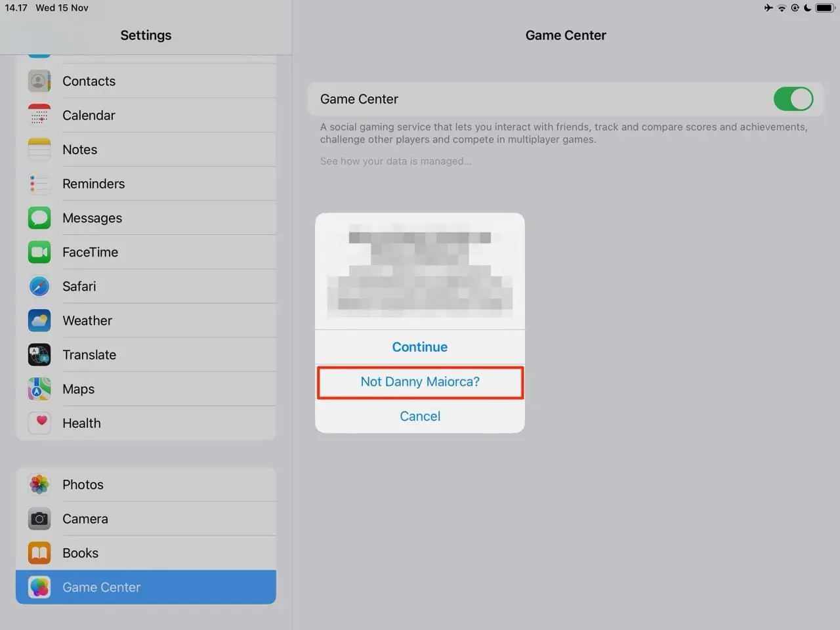Click the Not Danny Maiorca? option
The height and width of the screenshot is (630, 840).
419,381
